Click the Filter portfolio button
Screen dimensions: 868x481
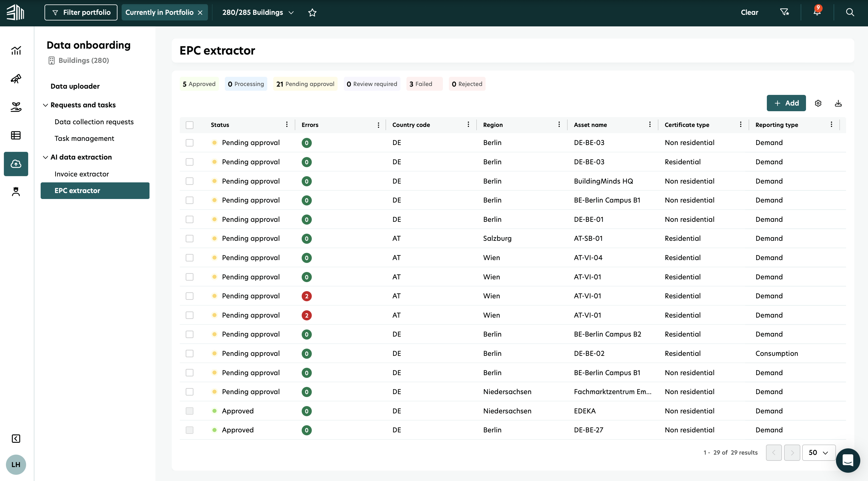tap(81, 12)
